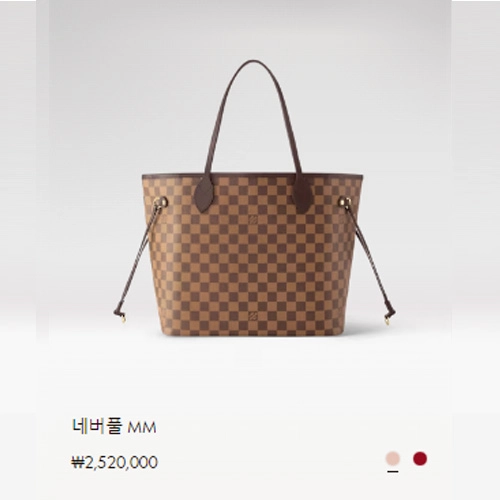The width and height of the screenshot is (500, 500).
Task: Click the right leather handle tab
Action: 303,195
